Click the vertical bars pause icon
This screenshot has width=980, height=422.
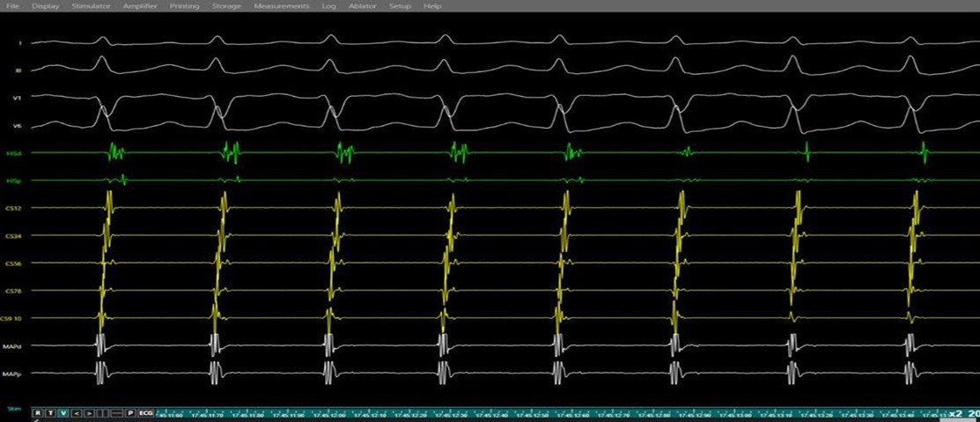point(103,412)
